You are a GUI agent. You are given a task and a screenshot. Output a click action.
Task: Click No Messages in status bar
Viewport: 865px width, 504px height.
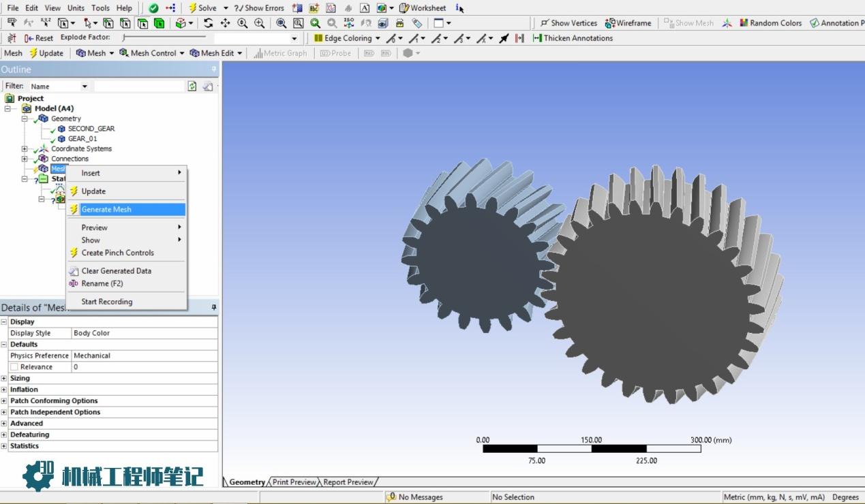point(421,497)
